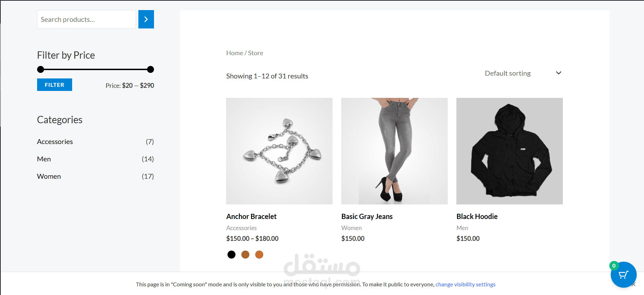Browse the Women category
This screenshot has width=644, height=295.
pos(49,176)
